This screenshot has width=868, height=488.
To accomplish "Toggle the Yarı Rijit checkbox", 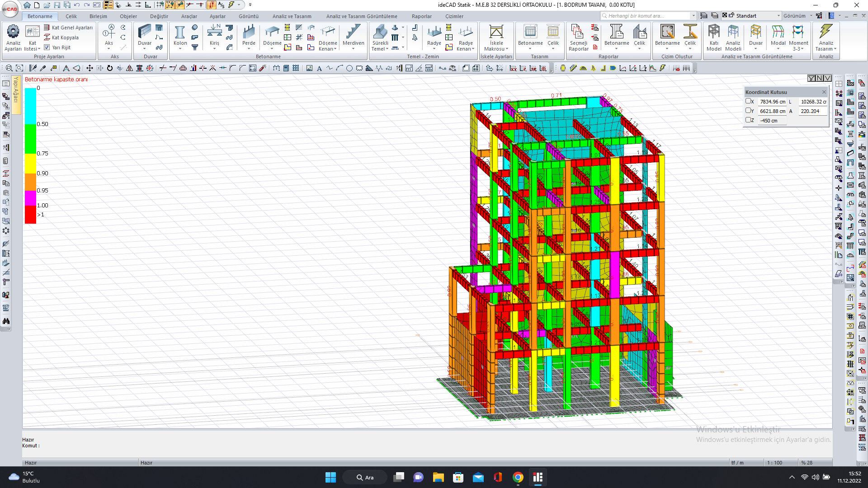I will tap(47, 47).
